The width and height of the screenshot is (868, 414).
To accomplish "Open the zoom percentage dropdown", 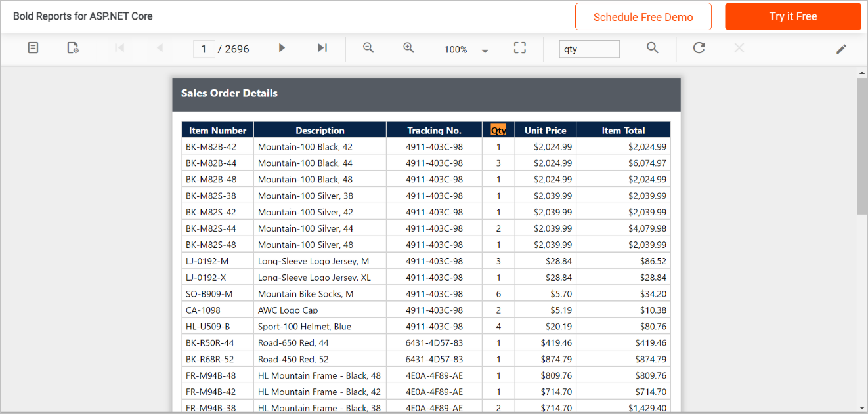I will 485,49.
